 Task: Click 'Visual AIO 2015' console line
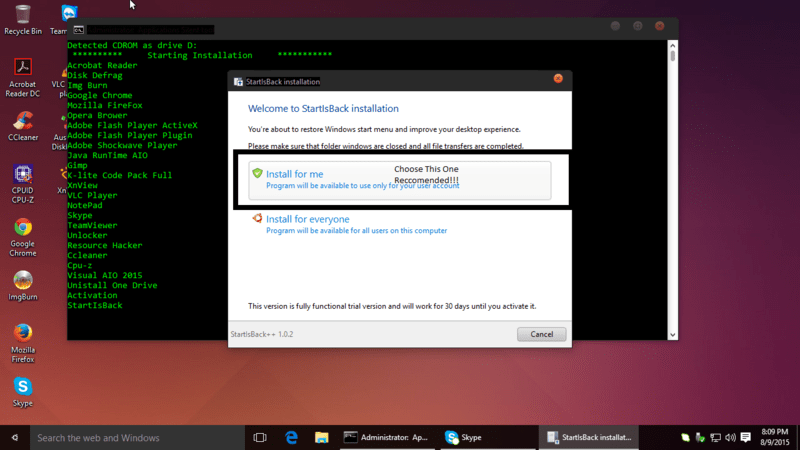coord(105,275)
